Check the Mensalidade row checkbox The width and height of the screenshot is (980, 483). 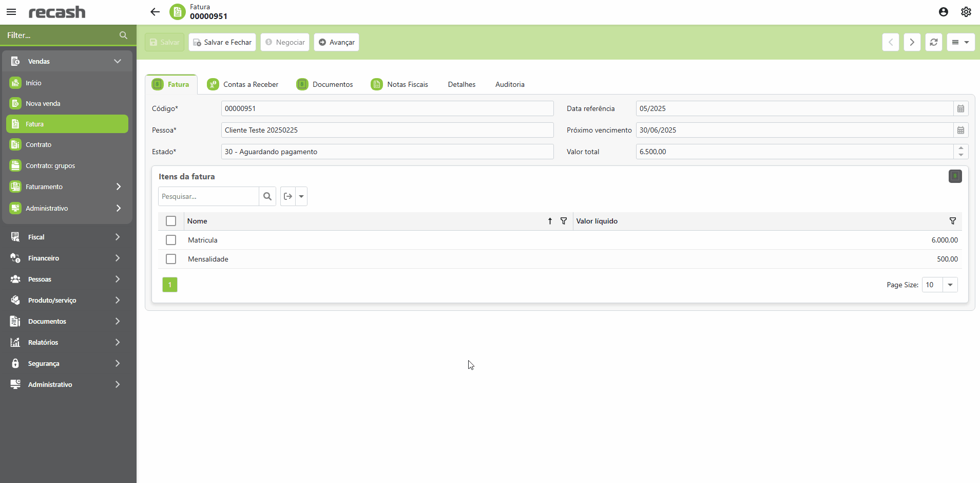point(171,259)
